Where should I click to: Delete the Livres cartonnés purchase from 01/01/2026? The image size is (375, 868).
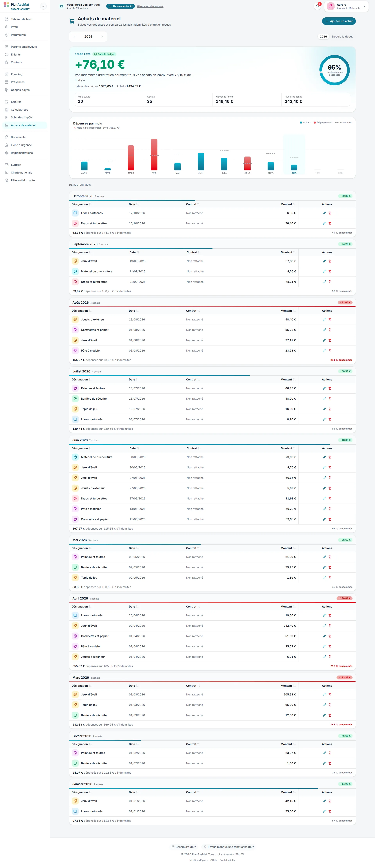coord(330,811)
